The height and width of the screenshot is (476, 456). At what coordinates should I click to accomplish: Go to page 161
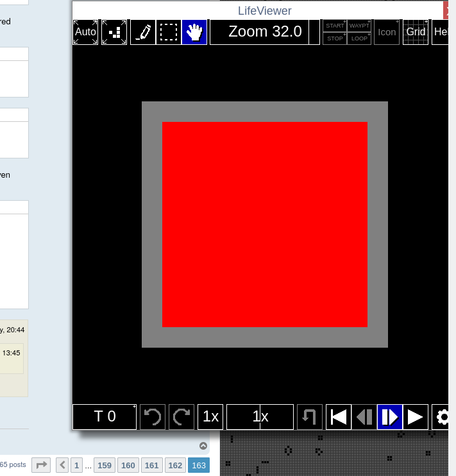pyautogui.click(x=152, y=465)
